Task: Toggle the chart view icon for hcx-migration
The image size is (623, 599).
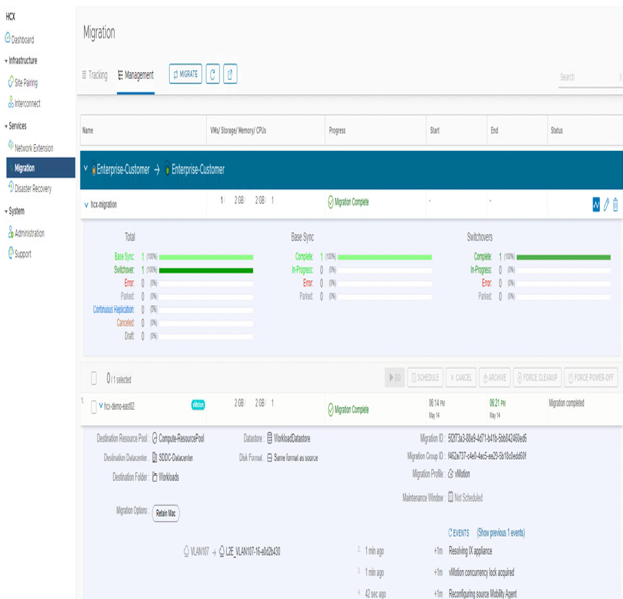Action: click(x=596, y=205)
